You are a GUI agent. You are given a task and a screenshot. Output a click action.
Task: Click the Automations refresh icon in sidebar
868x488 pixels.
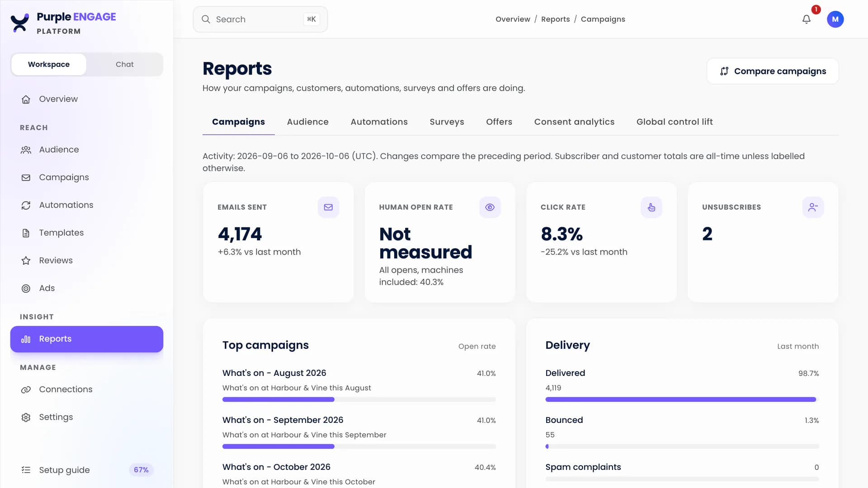click(x=26, y=205)
